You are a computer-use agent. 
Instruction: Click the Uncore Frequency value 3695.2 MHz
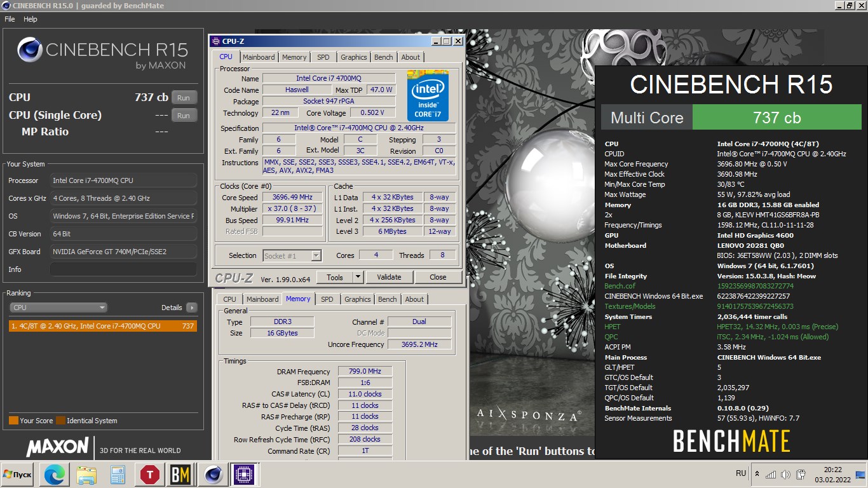coord(419,344)
